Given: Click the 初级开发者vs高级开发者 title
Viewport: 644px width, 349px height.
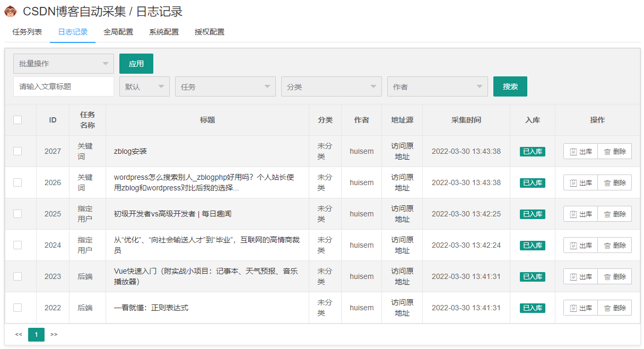Looking at the screenshot, I should tap(172, 214).
